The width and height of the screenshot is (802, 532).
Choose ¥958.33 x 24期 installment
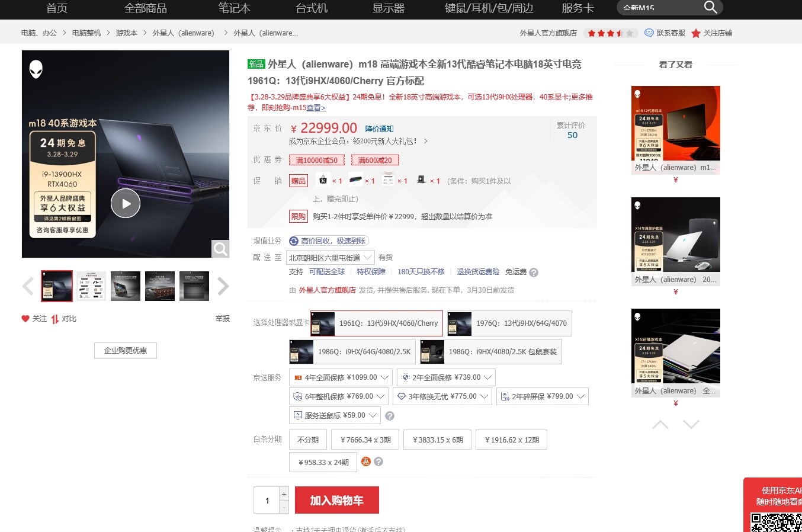[x=323, y=462]
